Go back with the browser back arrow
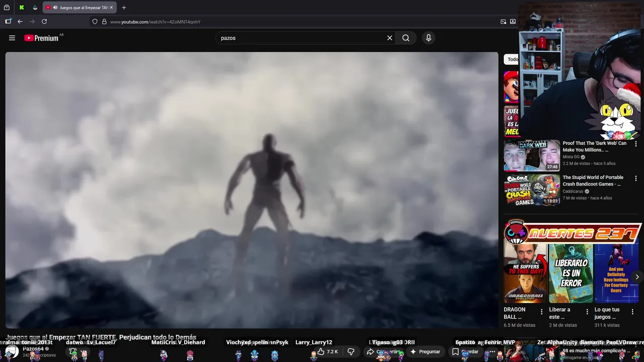644x362 pixels. pos(20,22)
